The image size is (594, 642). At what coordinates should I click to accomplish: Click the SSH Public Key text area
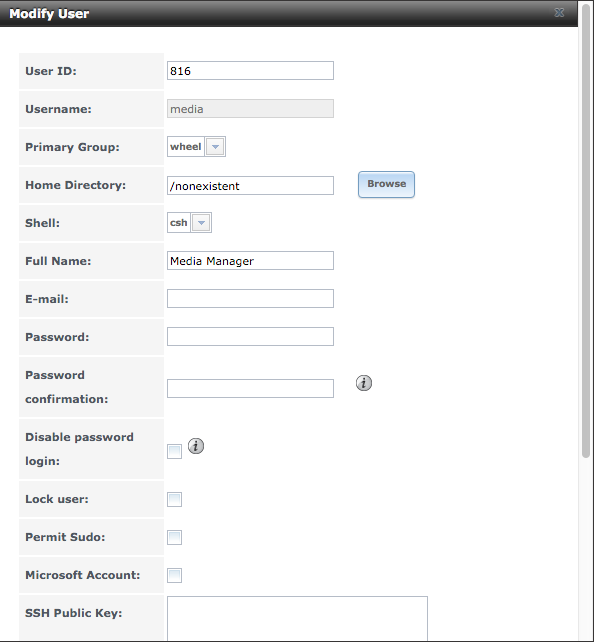(297, 619)
